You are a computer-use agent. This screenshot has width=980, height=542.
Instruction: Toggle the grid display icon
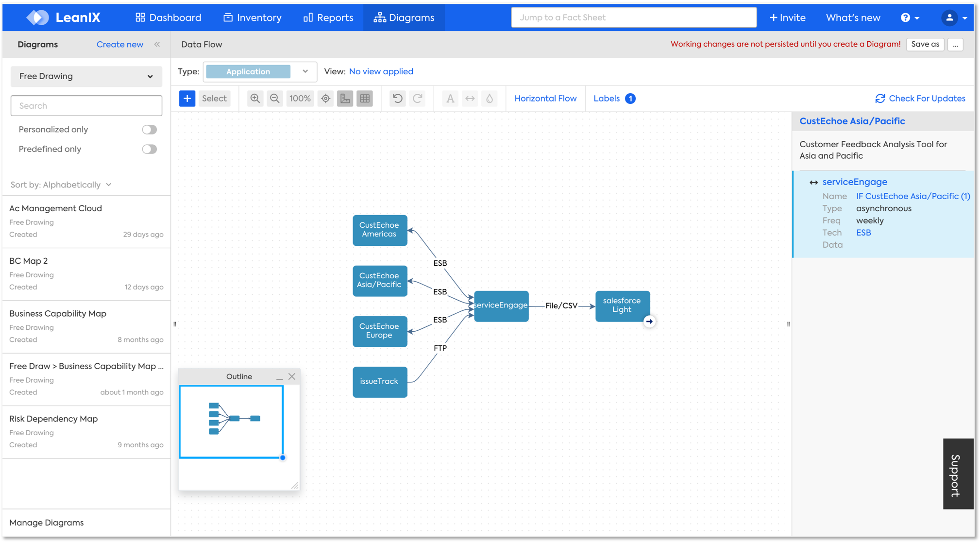365,99
